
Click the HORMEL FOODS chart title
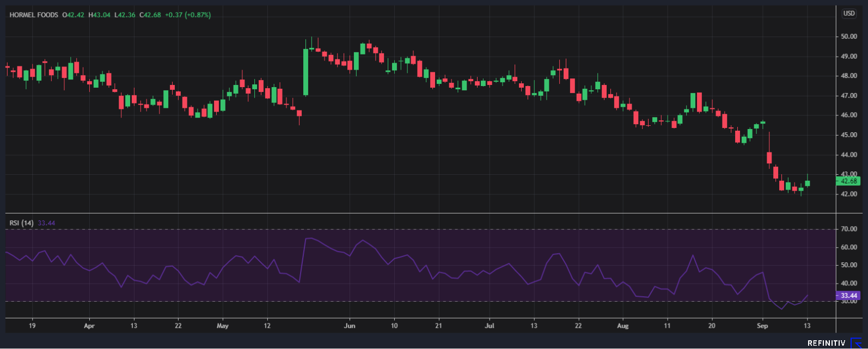point(34,15)
